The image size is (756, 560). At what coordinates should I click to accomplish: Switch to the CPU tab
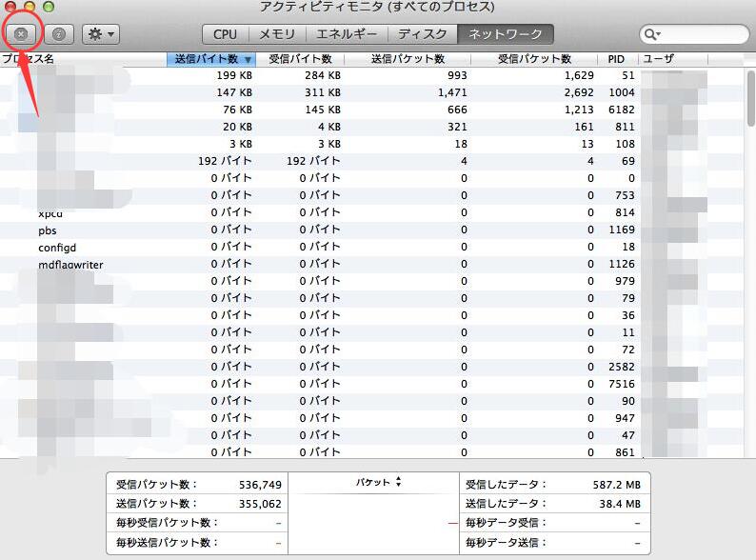click(x=225, y=34)
